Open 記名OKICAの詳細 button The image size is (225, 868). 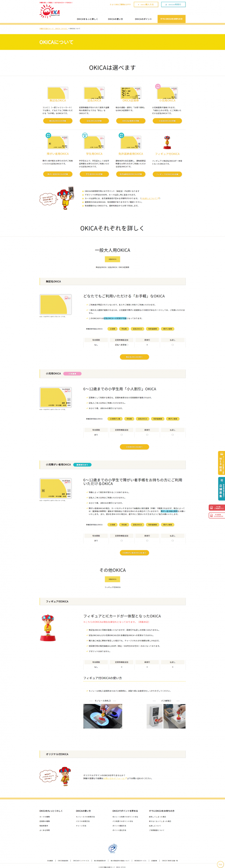pyautogui.click(x=94, y=121)
